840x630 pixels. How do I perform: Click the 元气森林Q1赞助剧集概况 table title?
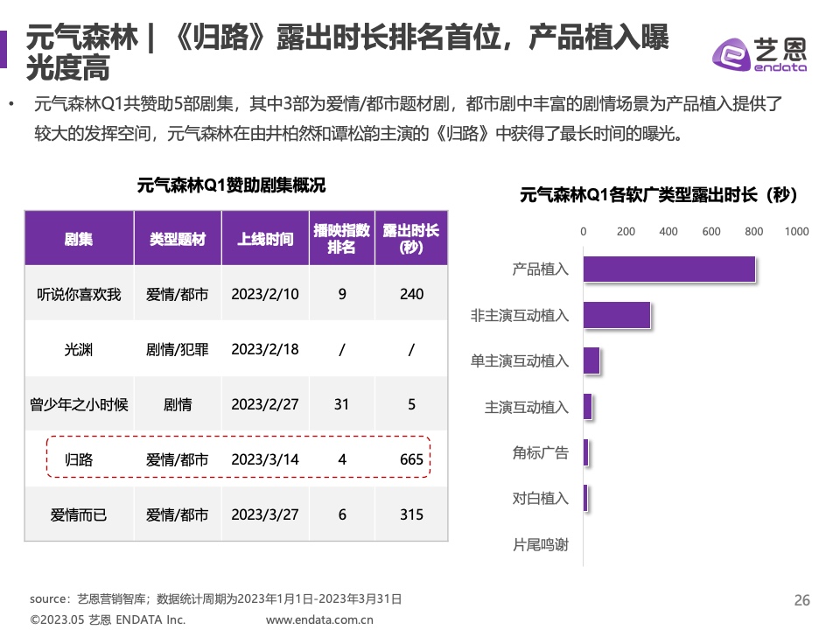231,185
